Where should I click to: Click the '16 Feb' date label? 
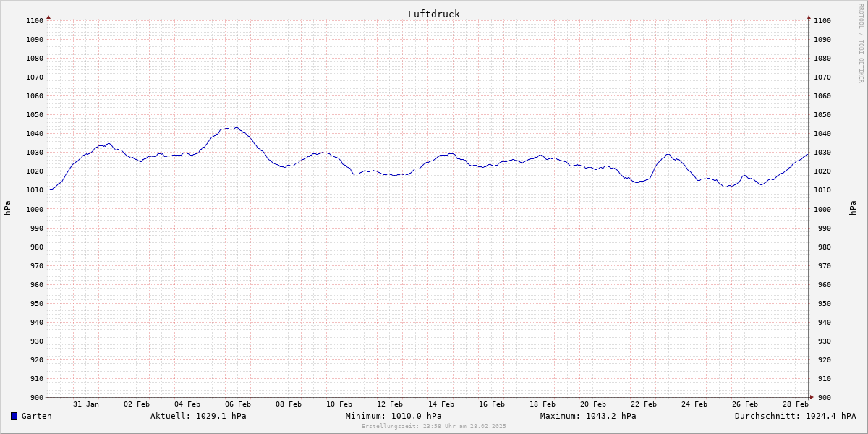click(x=492, y=404)
